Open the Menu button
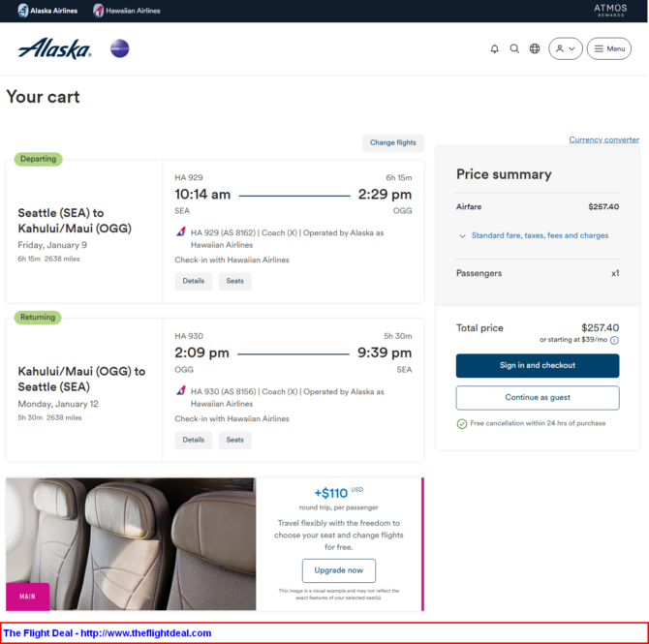Image resolution: width=649 pixels, height=644 pixels. coord(609,48)
